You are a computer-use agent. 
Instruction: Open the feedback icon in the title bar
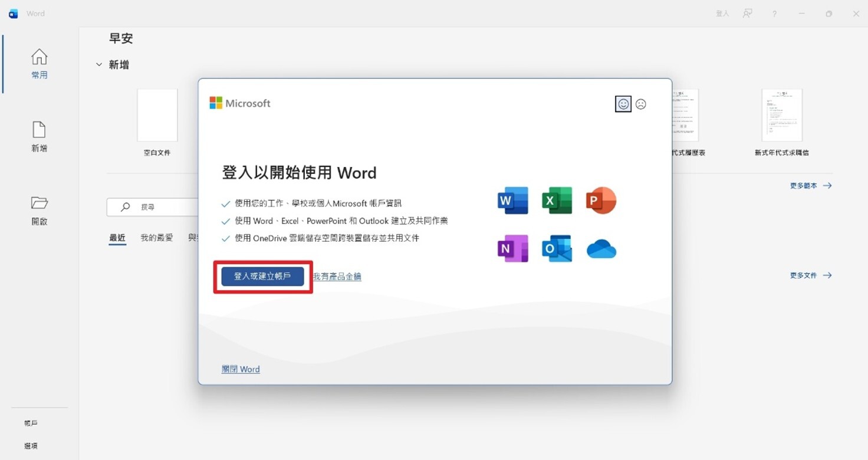(x=747, y=14)
